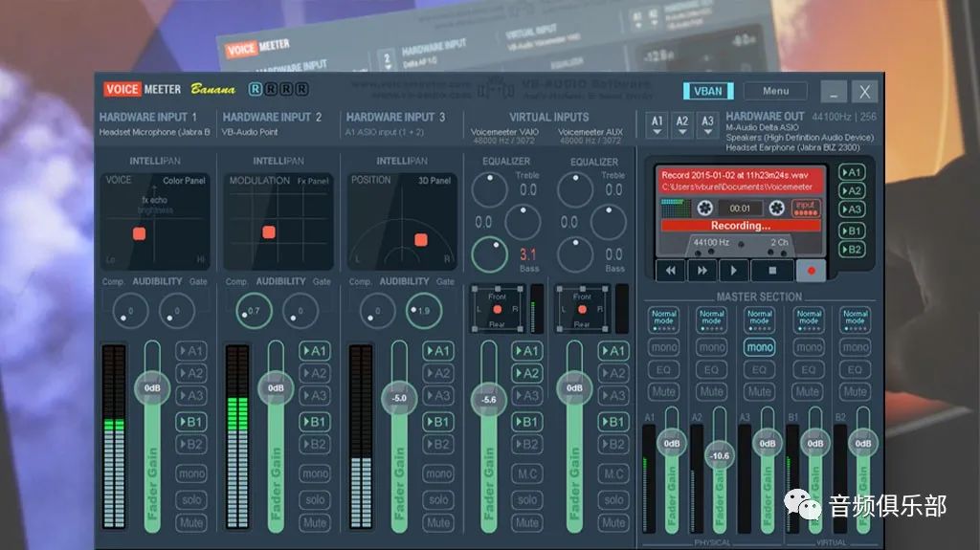Click 00:01 cassette counter
This screenshot has height=550, width=980.
(740, 209)
